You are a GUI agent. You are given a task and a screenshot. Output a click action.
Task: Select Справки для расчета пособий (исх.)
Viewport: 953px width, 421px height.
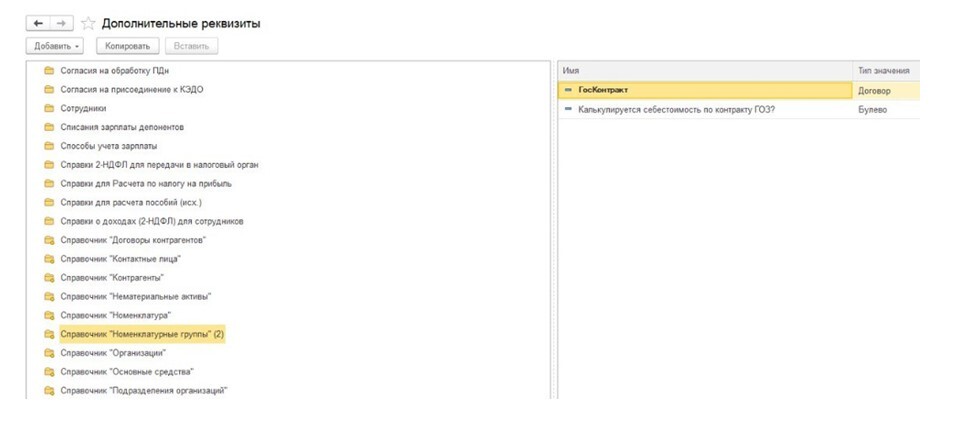click(131, 202)
